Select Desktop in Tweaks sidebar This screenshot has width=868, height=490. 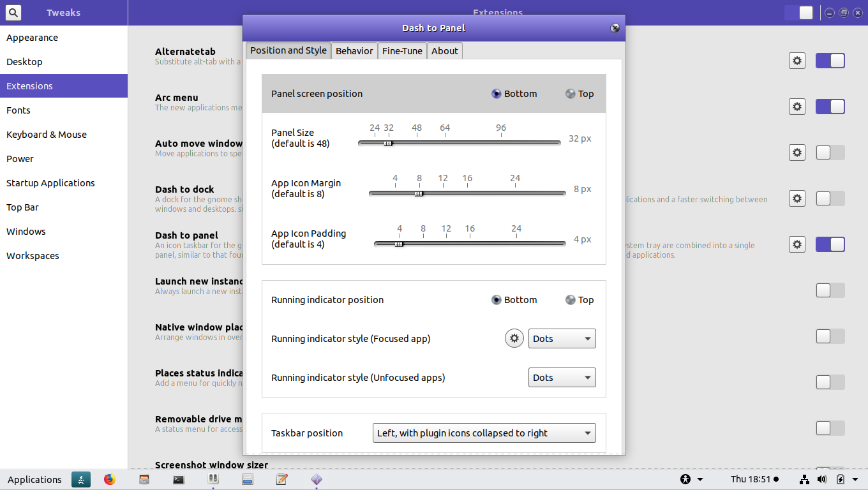pyautogui.click(x=64, y=62)
